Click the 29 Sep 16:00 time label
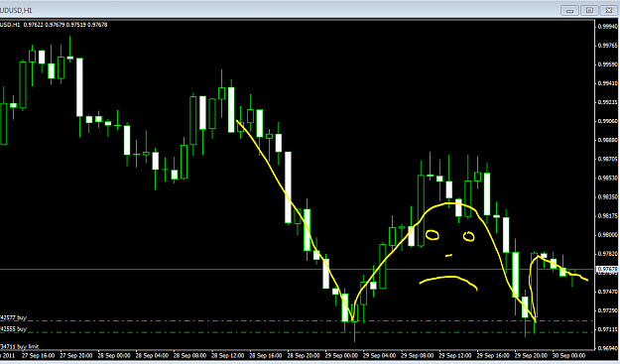Viewport: 620px width, 364px height. (493, 355)
